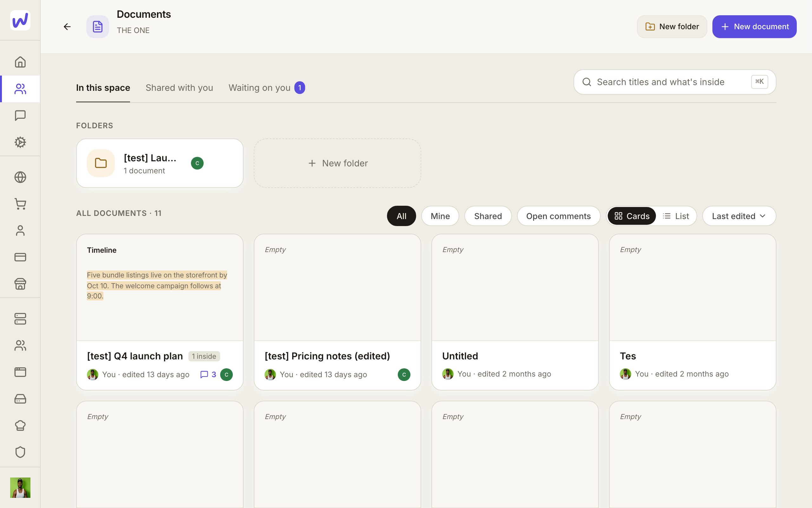Click the 1 inside badge
812x508 pixels.
point(204,356)
